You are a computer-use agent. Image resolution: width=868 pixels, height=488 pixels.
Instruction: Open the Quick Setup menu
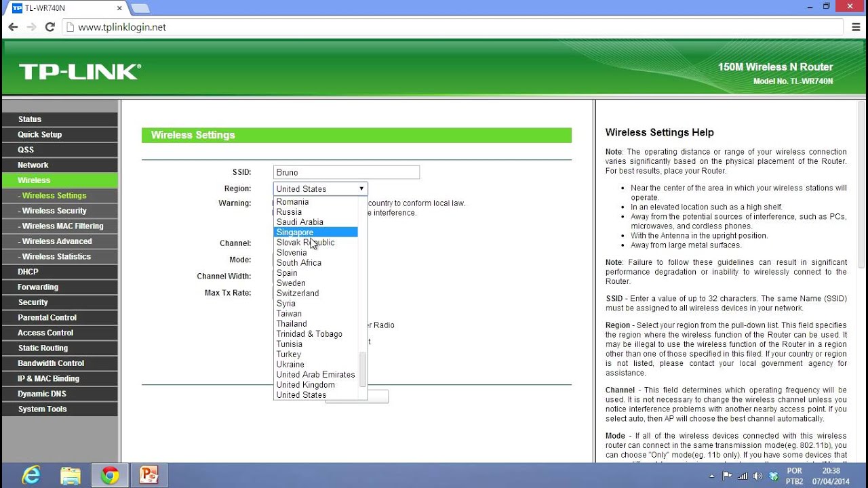(60, 135)
